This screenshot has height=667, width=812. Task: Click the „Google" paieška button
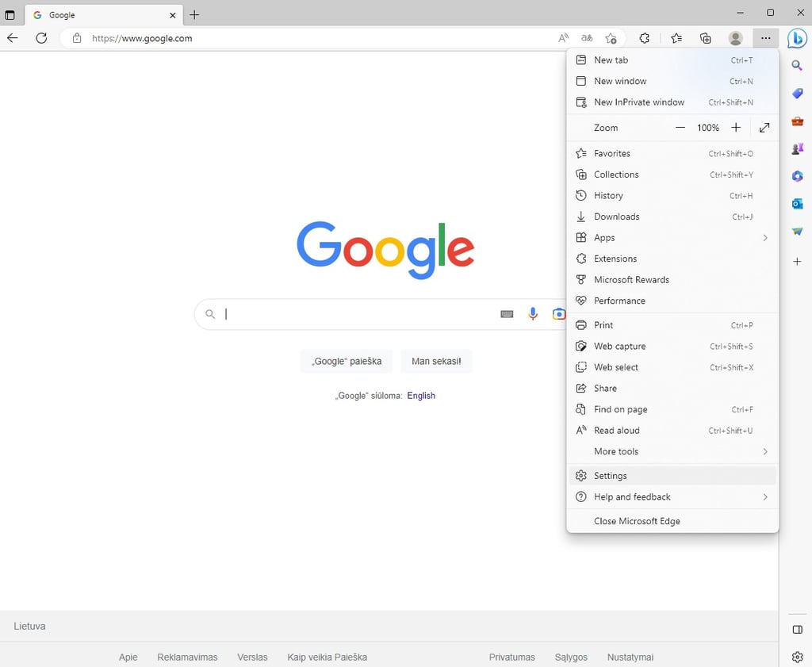tap(347, 362)
